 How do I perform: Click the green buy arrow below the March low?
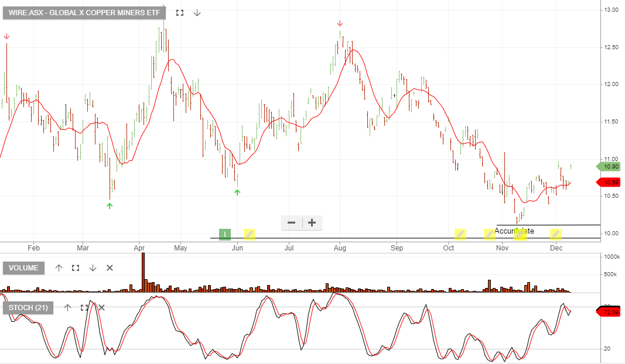109,206
